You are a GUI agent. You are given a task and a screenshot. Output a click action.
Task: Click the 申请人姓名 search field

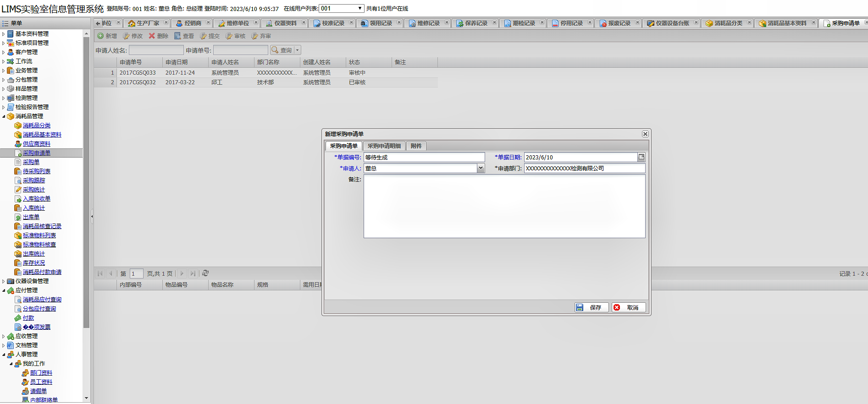coord(156,50)
